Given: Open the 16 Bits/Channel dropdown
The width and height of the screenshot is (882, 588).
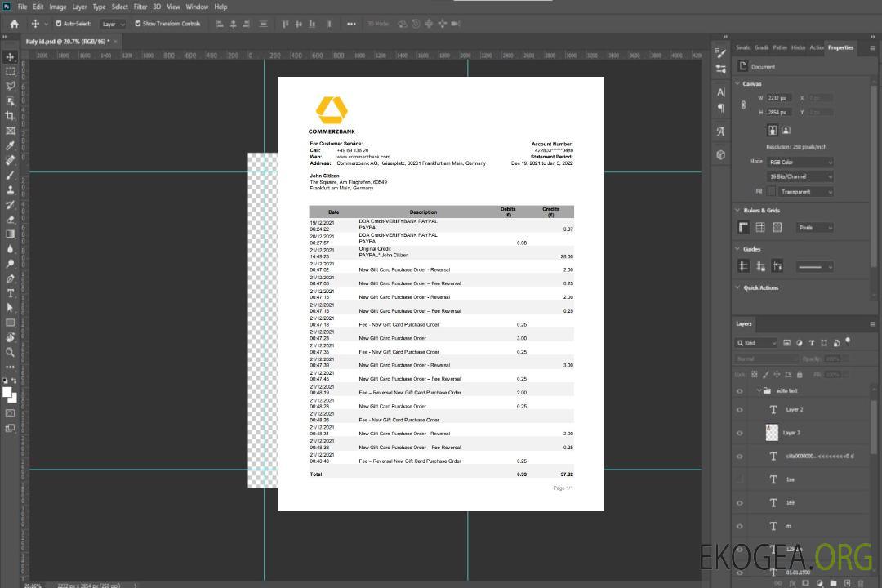Looking at the screenshot, I should click(x=800, y=176).
